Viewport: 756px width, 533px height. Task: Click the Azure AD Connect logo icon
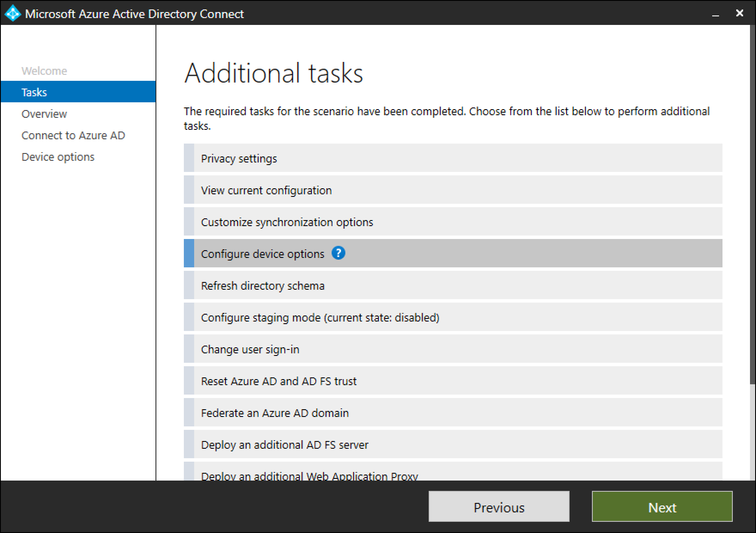coord(12,13)
